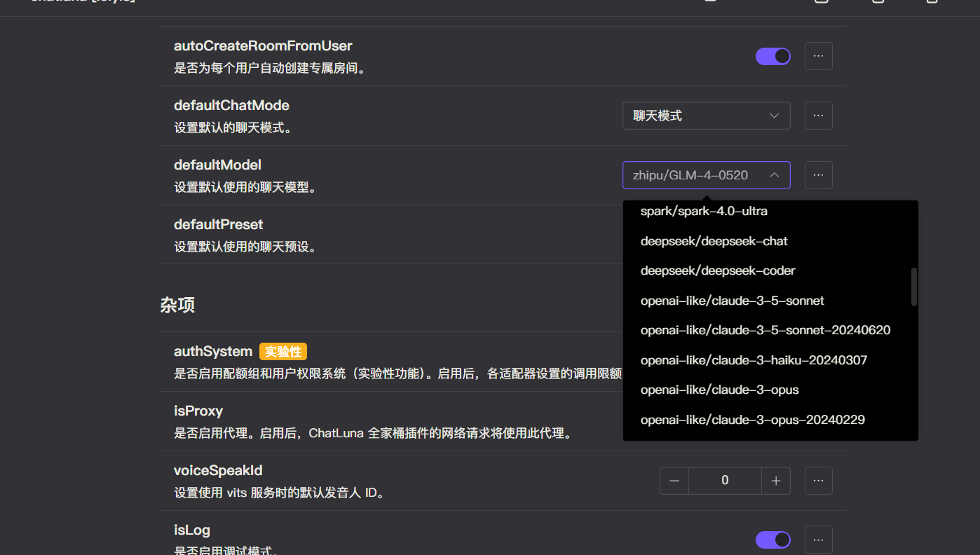This screenshot has width=980, height=555.
Task: Open the options icon next to the isLog setting
Action: tap(818, 540)
